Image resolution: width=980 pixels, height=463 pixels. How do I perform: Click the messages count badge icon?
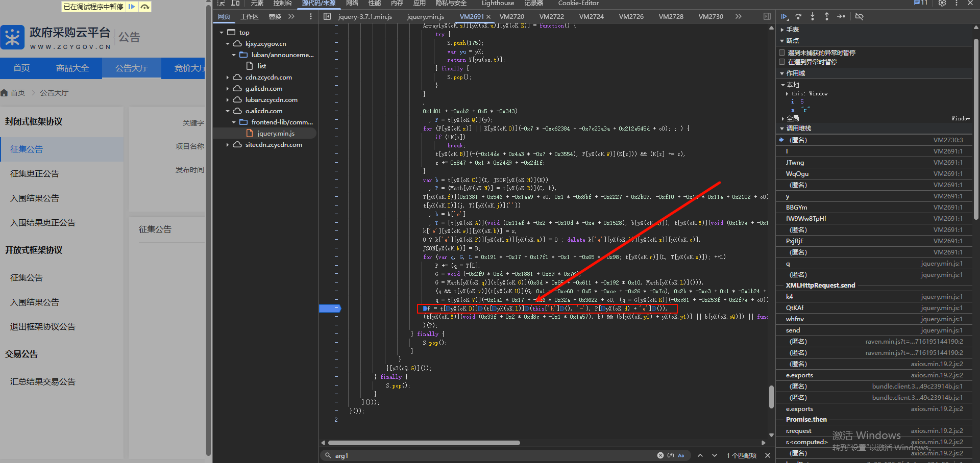(921, 3)
